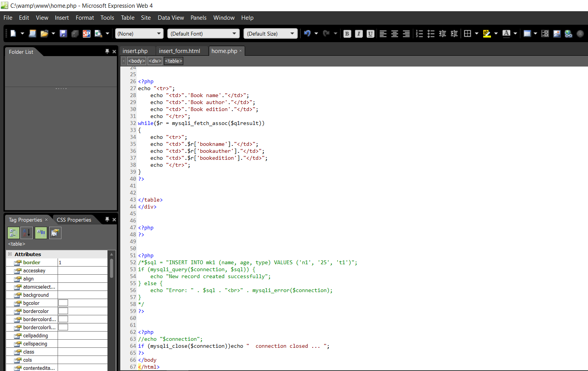The image size is (588, 371).
Task: Expand the Open file dropdown arrow
Action: click(53, 34)
